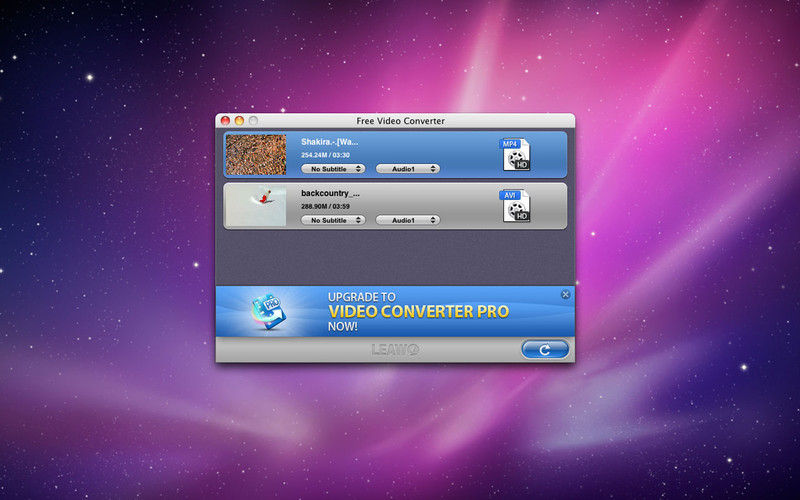Click the 254.24M / 03:30 info text

[x=326, y=155]
